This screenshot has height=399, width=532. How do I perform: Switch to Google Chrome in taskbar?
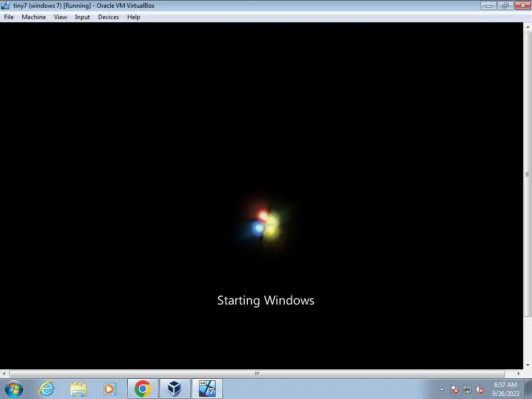[142, 389]
